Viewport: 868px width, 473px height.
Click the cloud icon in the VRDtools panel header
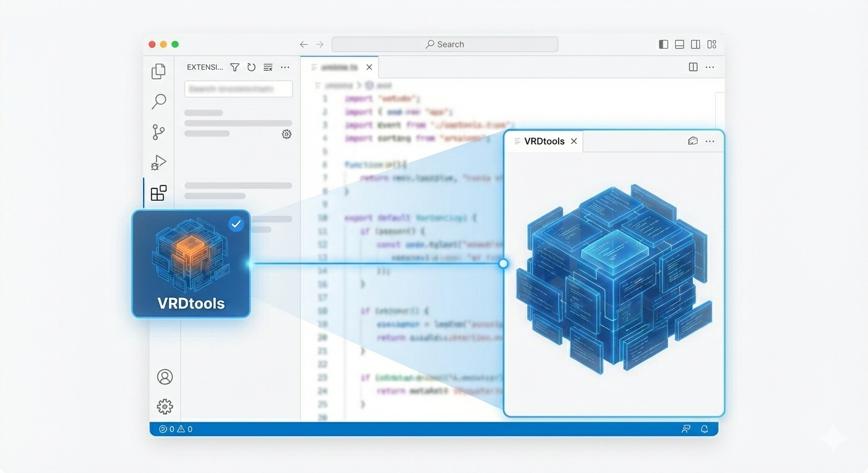click(692, 141)
